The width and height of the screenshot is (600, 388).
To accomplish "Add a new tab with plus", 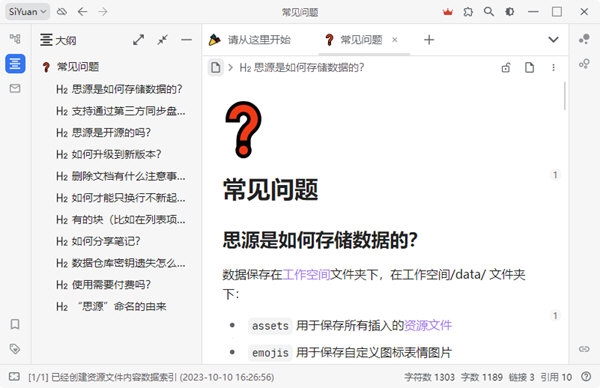I will click(x=429, y=40).
